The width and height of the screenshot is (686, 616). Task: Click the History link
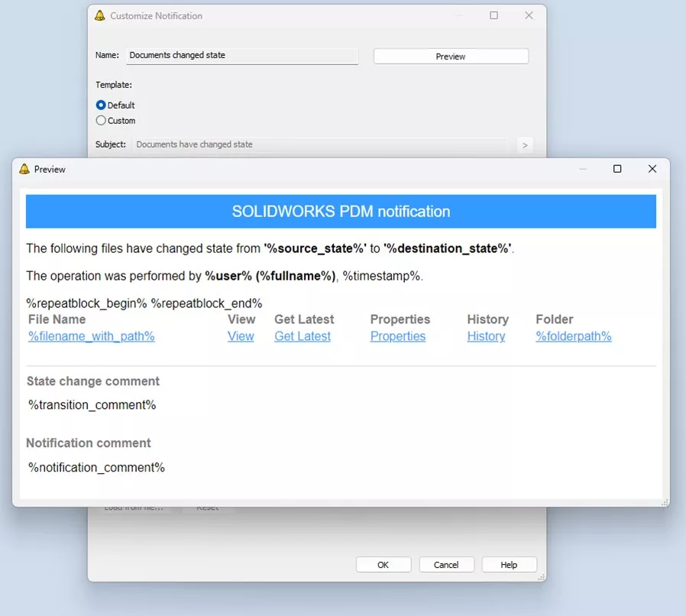point(486,336)
